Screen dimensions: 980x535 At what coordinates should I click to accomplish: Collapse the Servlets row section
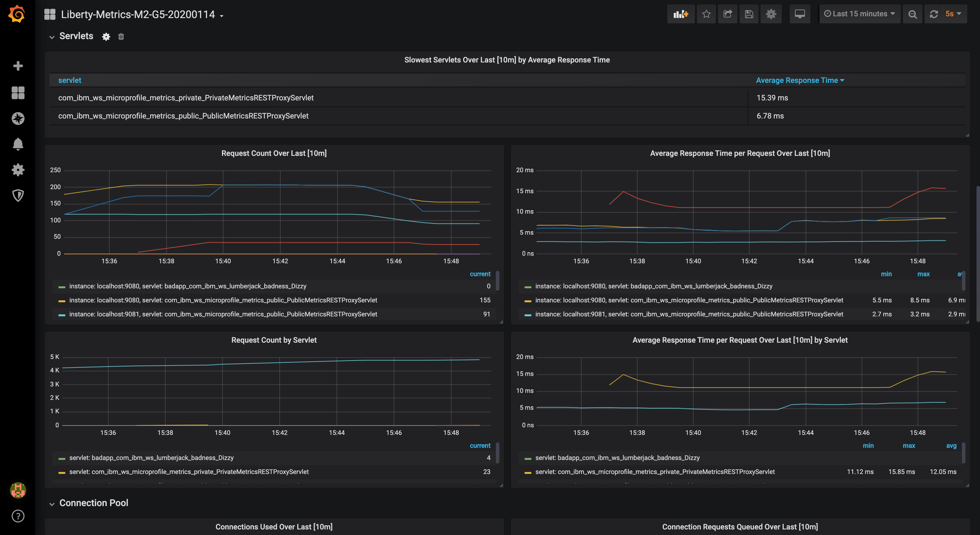[52, 36]
